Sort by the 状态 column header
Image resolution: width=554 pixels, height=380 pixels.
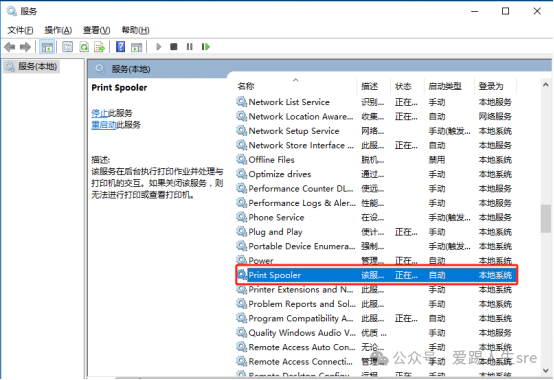tap(403, 86)
